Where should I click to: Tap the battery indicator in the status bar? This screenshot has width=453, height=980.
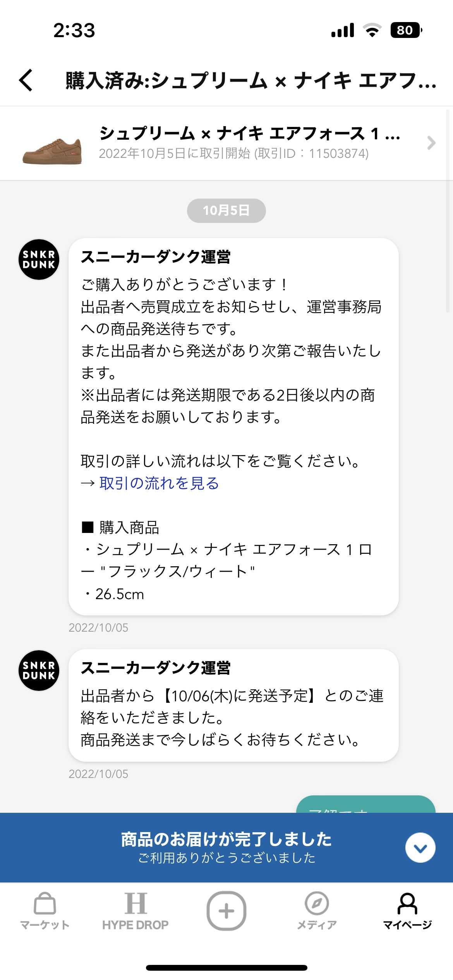coord(406,30)
